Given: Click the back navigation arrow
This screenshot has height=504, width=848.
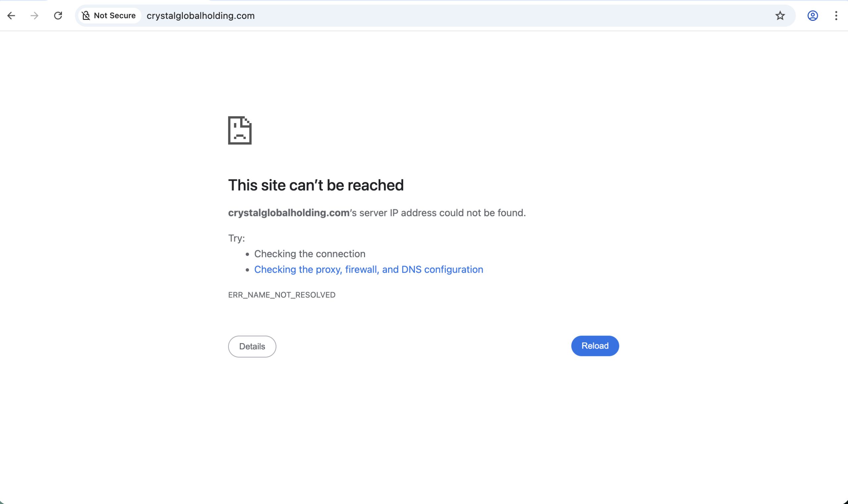Looking at the screenshot, I should [12, 16].
